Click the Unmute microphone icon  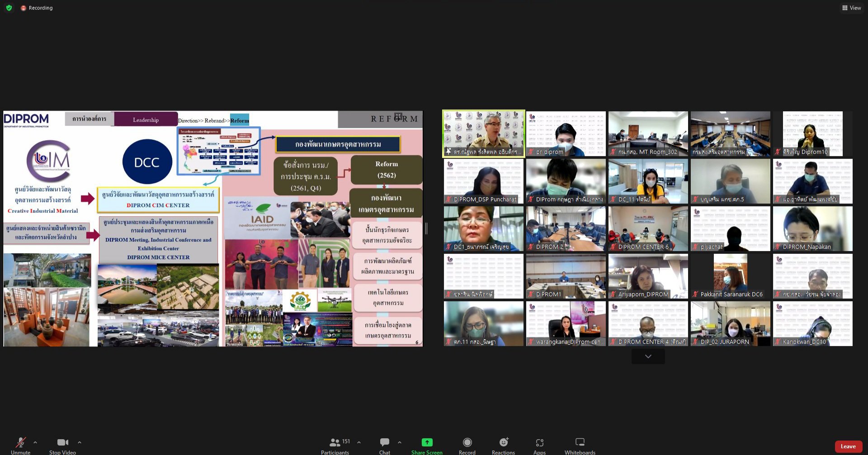click(20, 442)
